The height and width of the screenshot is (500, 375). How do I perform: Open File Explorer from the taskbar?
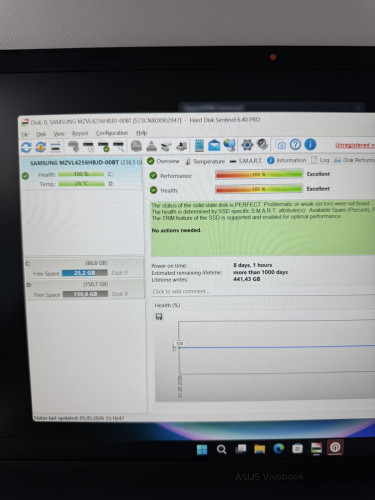[259, 449]
